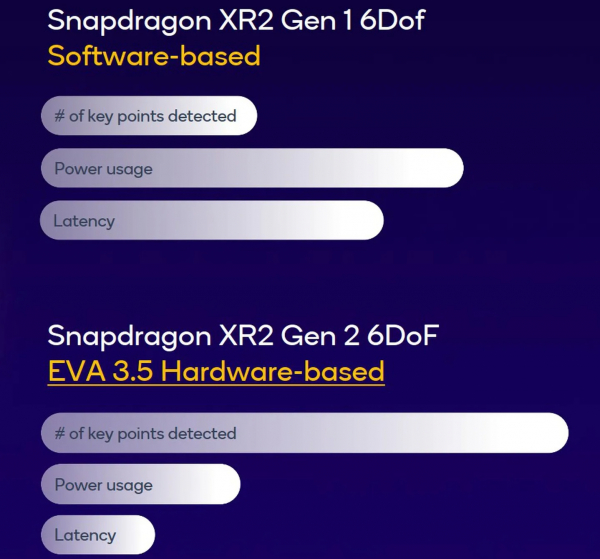The height and width of the screenshot is (559, 600).
Task: Click the 'Latency' label under Hardware-based
Action: click(x=85, y=535)
